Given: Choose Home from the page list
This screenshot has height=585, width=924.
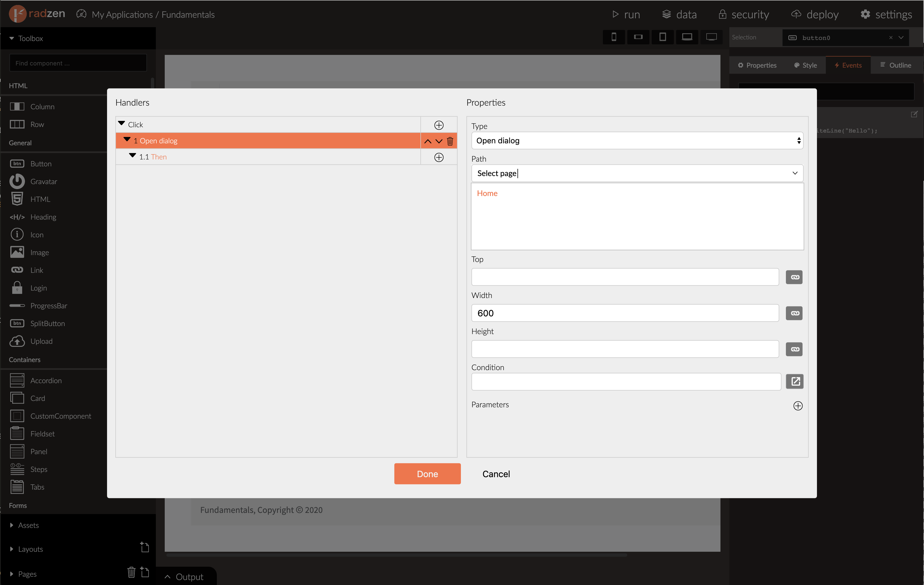Looking at the screenshot, I should click(x=487, y=193).
